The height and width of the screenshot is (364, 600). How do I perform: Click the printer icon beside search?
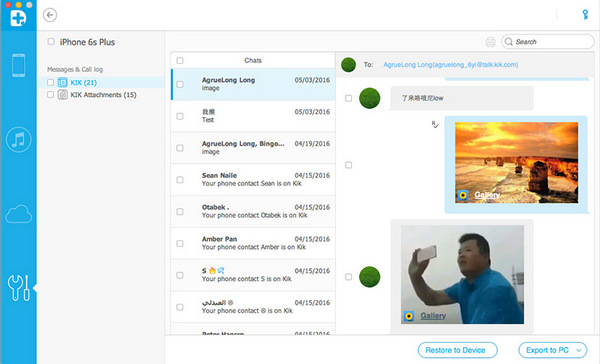pos(491,42)
